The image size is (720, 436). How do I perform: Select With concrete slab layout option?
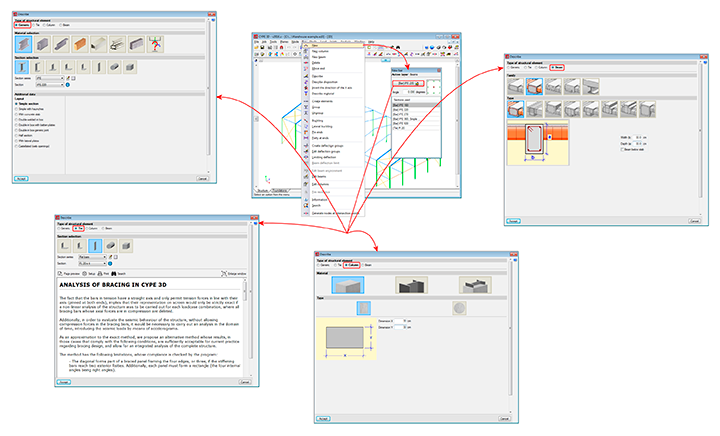point(28,114)
